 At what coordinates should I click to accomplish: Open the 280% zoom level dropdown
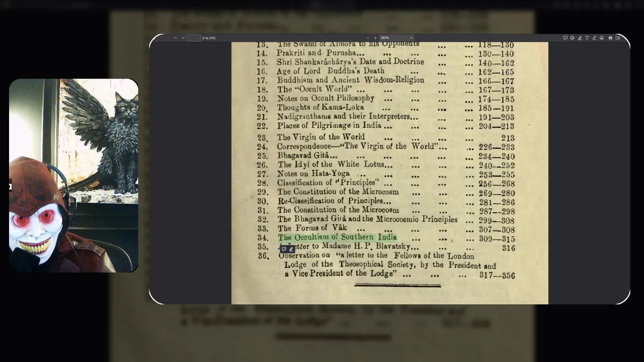point(396,38)
